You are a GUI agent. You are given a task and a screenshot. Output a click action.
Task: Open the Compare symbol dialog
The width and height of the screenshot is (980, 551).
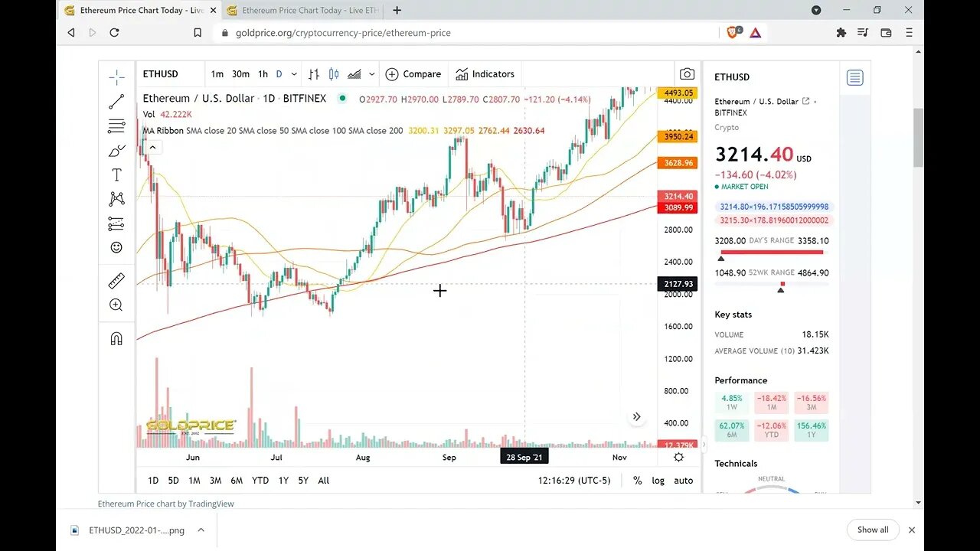[413, 74]
